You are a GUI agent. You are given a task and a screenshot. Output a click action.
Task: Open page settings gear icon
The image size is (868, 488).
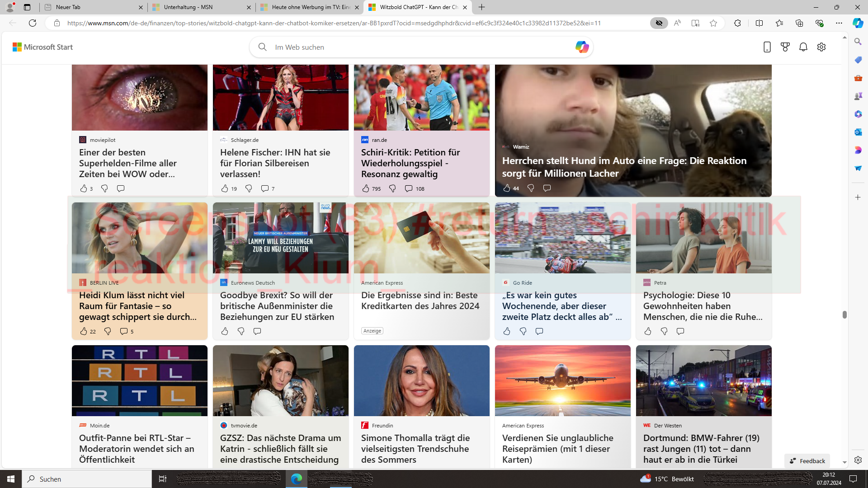point(821,47)
